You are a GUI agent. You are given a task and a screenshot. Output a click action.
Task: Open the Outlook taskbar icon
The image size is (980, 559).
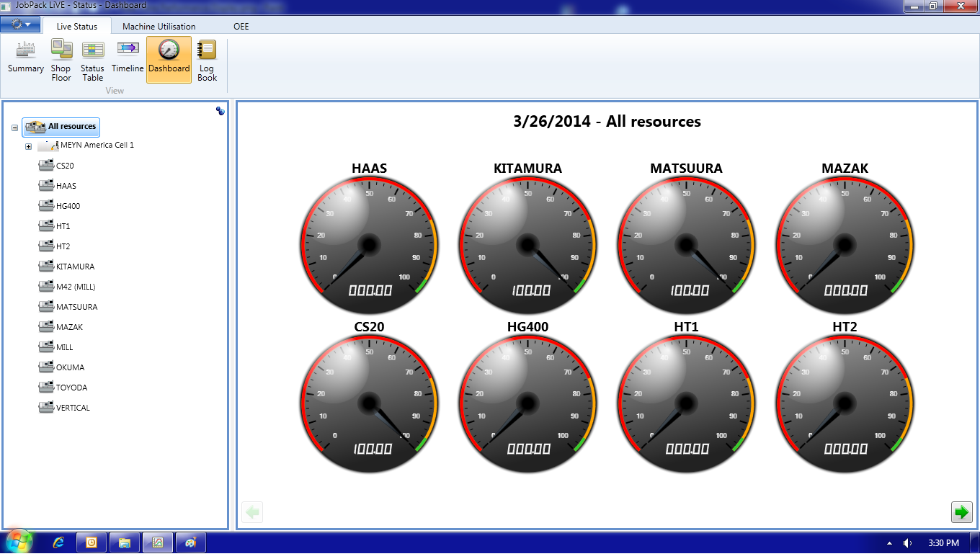[x=92, y=542]
